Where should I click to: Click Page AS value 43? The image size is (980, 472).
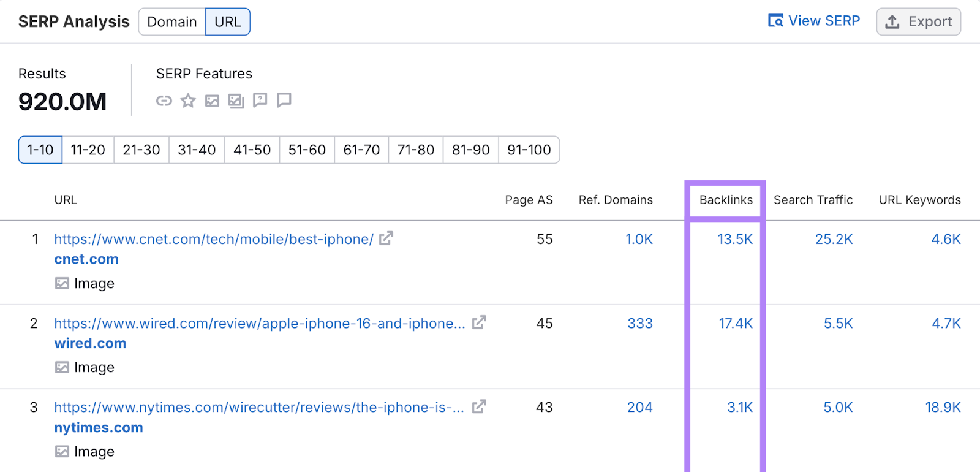(545, 407)
